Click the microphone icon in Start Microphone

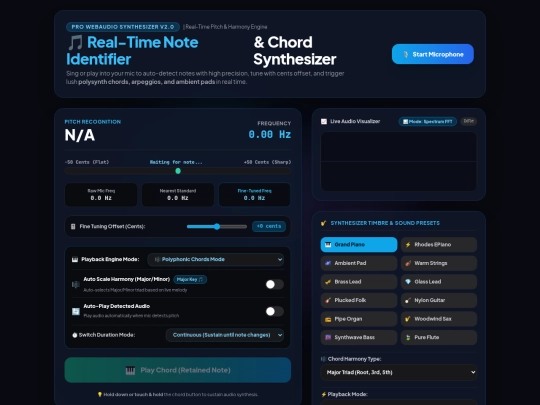(406, 54)
